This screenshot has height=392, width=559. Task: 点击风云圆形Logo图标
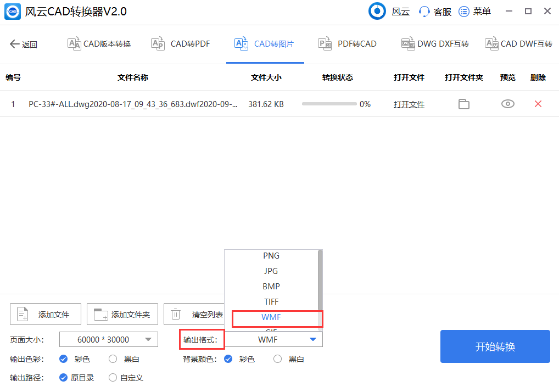377,11
